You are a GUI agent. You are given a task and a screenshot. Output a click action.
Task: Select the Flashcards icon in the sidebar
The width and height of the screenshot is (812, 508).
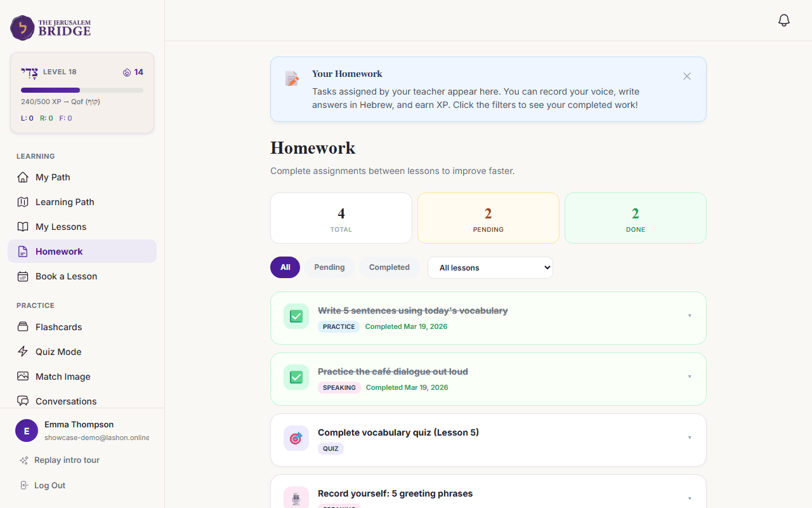(x=22, y=326)
